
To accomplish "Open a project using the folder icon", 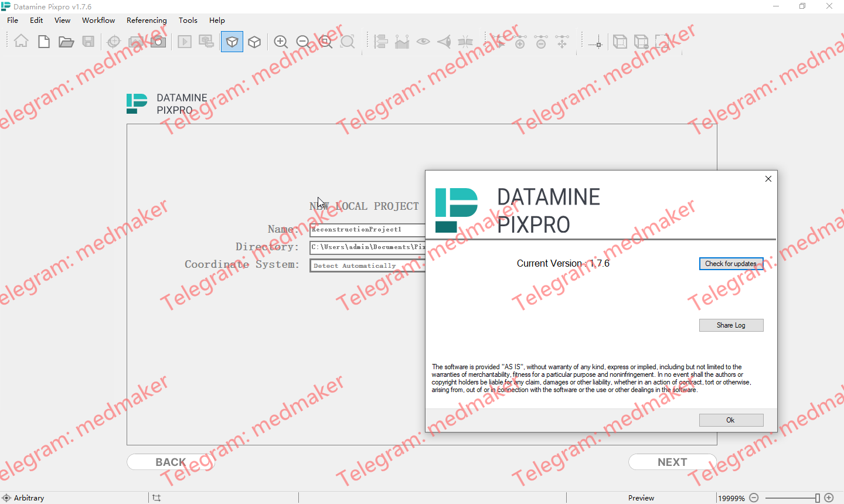I will (66, 42).
